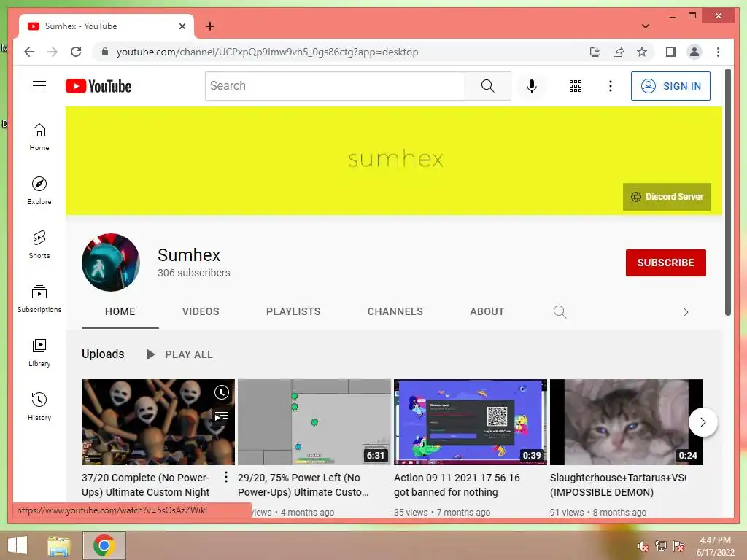Screen dimensions: 747x560
Task: Open Subscriptions in the sidebar
Action: tap(39, 298)
